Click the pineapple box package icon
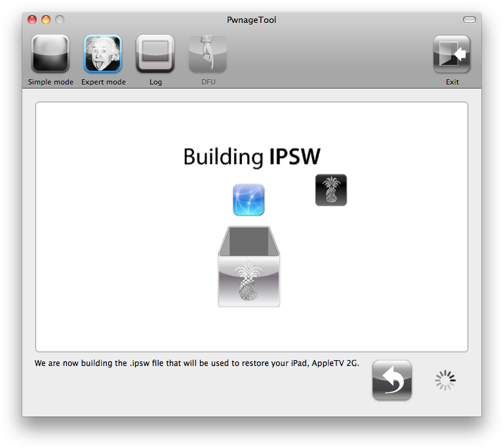Image resolution: width=503 pixels, height=448 pixels. pyautogui.click(x=249, y=266)
